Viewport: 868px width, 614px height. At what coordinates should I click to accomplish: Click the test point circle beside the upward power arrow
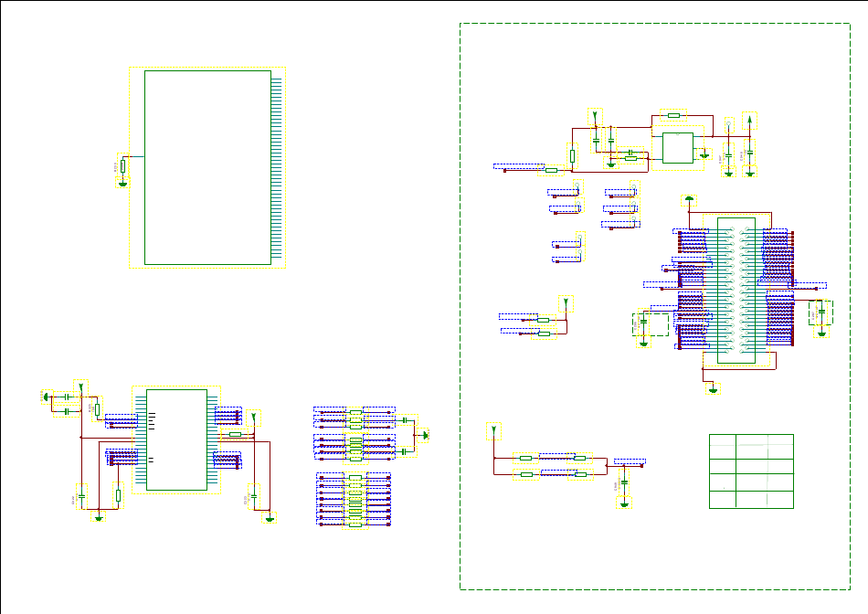tap(729, 124)
